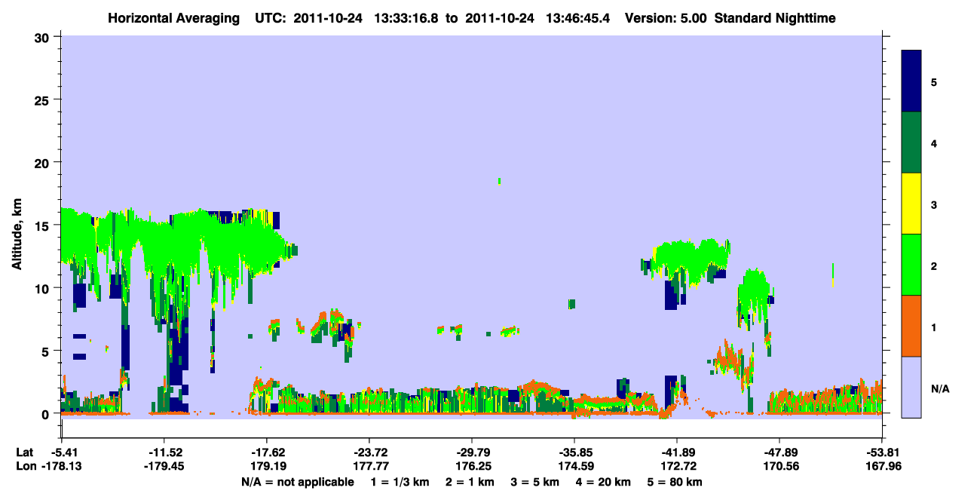Click the latitude value -41.89
This screenshot has height=503, width=980.
click(677, 452)
